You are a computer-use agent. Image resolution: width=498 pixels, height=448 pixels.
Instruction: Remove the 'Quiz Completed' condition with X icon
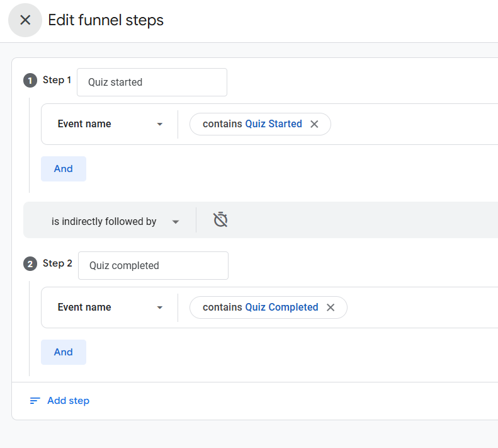click(331, 307)
